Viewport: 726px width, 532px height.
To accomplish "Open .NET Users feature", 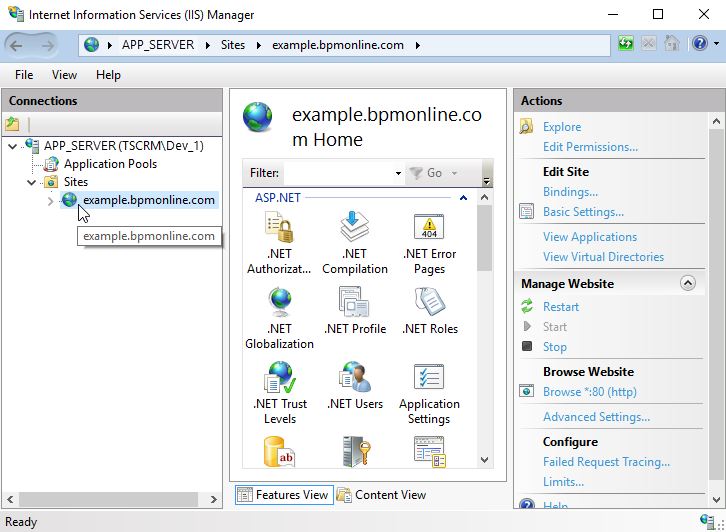I will pos(355,386).
